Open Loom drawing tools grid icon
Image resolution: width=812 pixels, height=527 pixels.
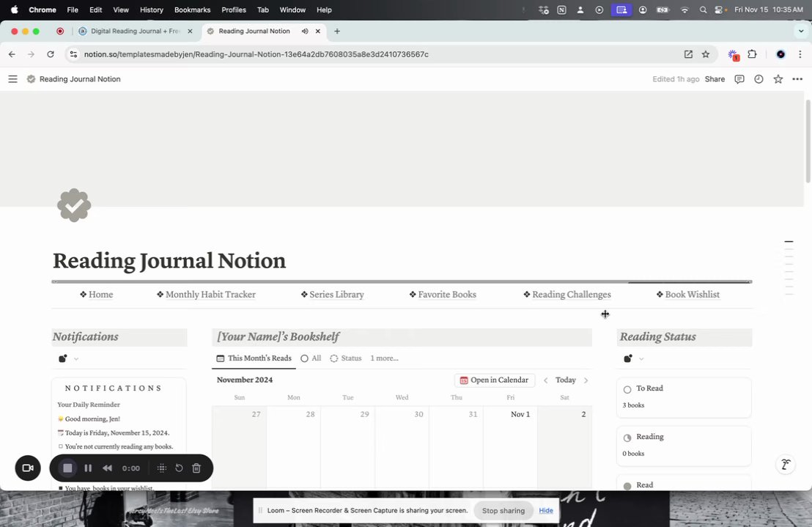pos(161,468)
